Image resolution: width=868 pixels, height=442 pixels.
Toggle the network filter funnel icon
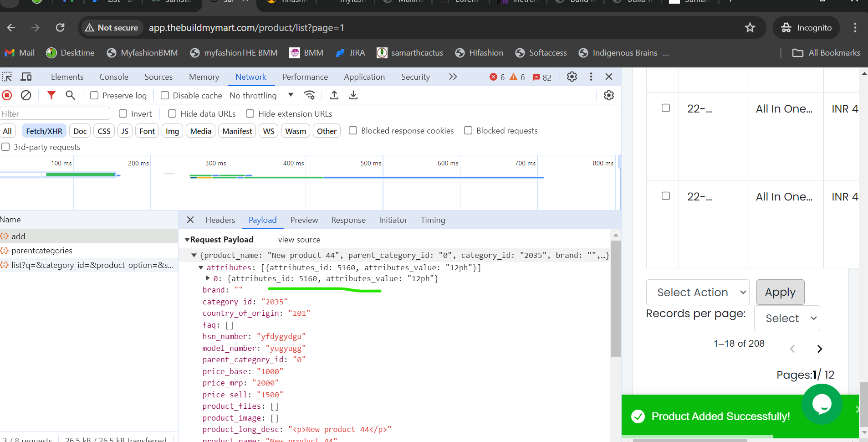click(51, 95)
